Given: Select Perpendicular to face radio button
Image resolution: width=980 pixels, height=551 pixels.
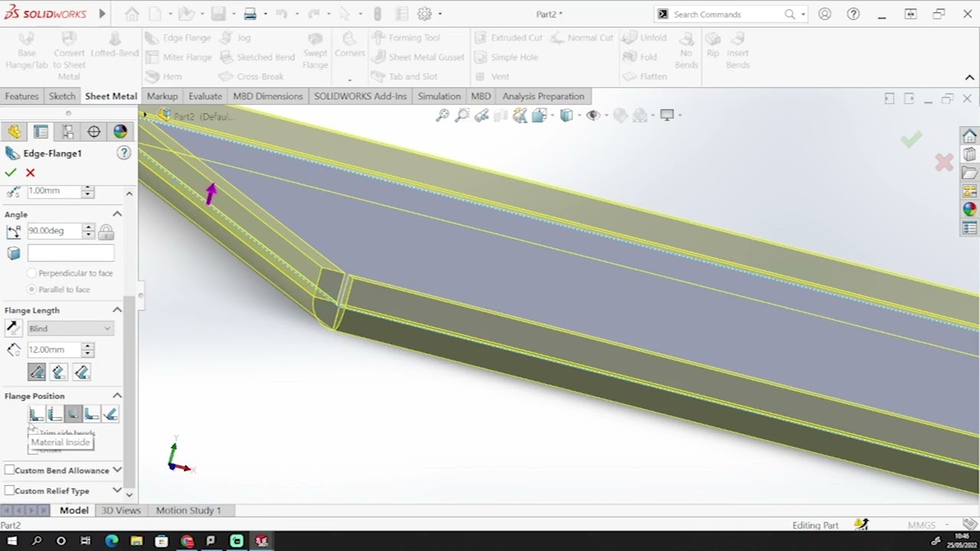Looking at the screenshot, I should click(31, 273).
